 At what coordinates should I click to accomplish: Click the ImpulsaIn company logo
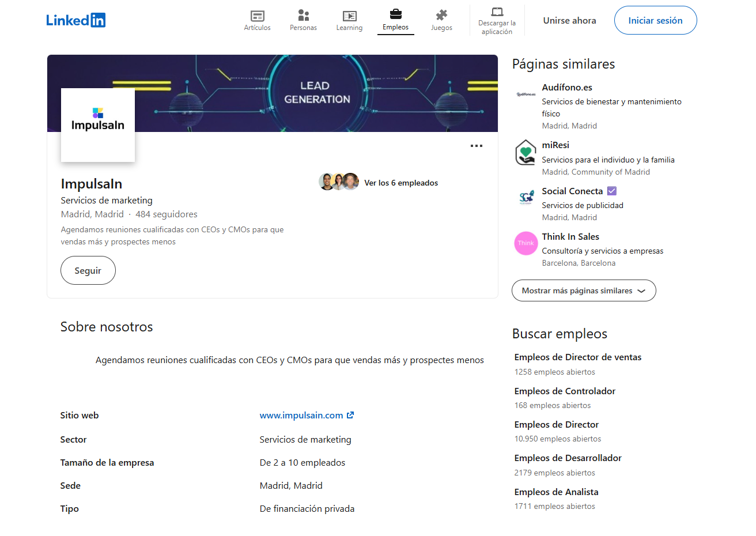98,125
